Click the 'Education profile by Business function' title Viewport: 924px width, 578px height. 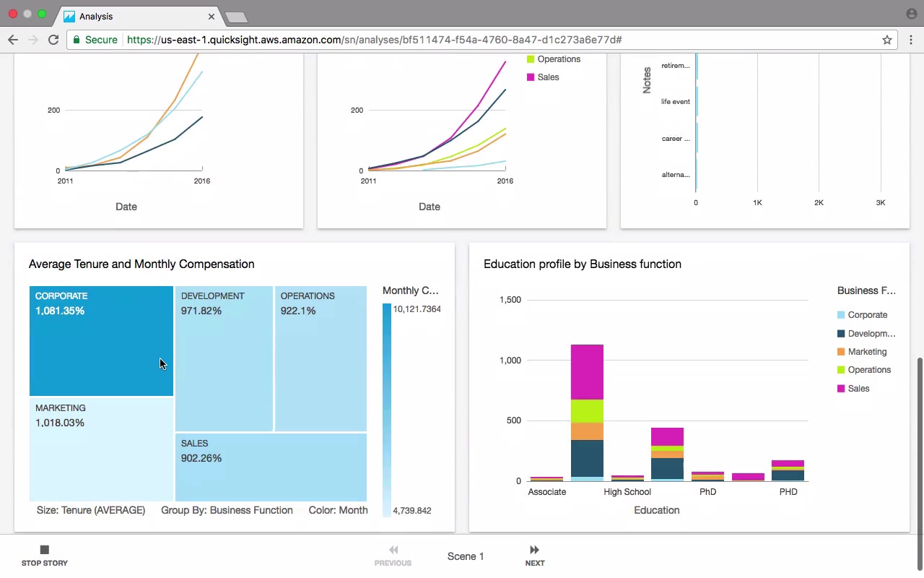pos(583,264)
